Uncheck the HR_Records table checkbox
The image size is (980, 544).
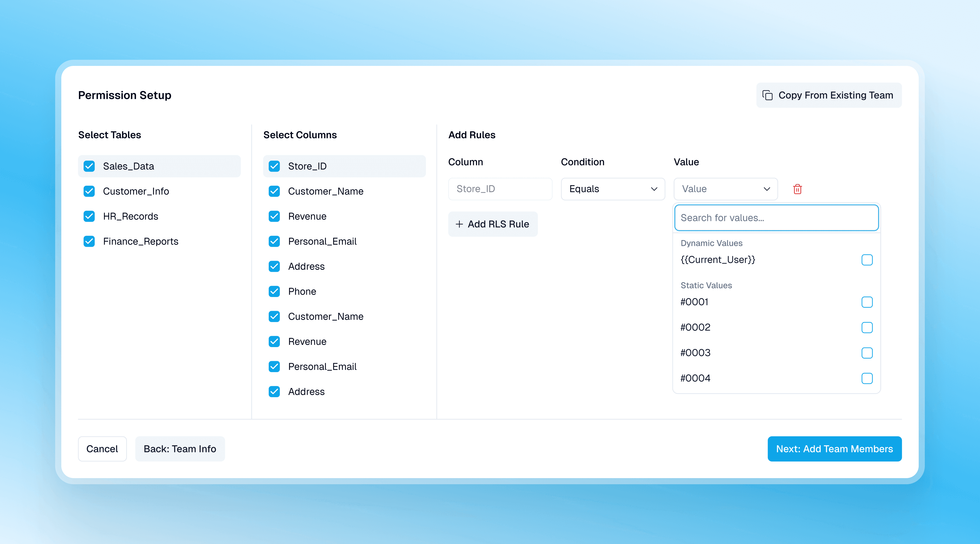[89, 217]
